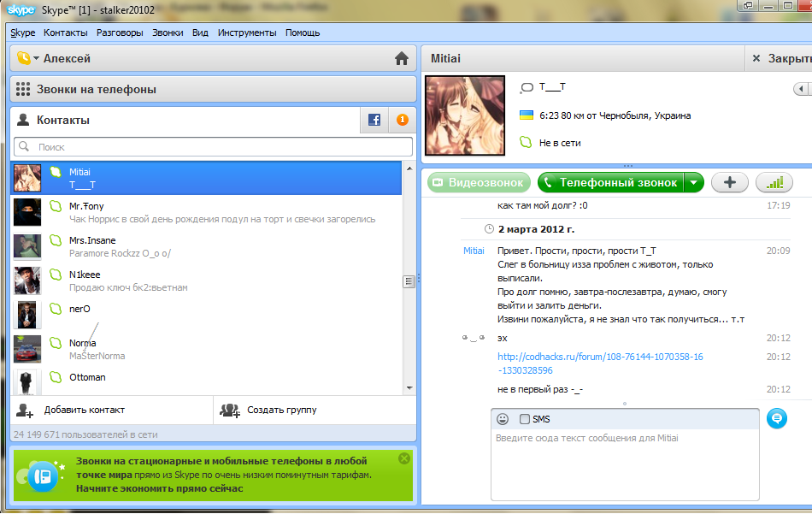Dismiss the green advertisement banner

404,458
